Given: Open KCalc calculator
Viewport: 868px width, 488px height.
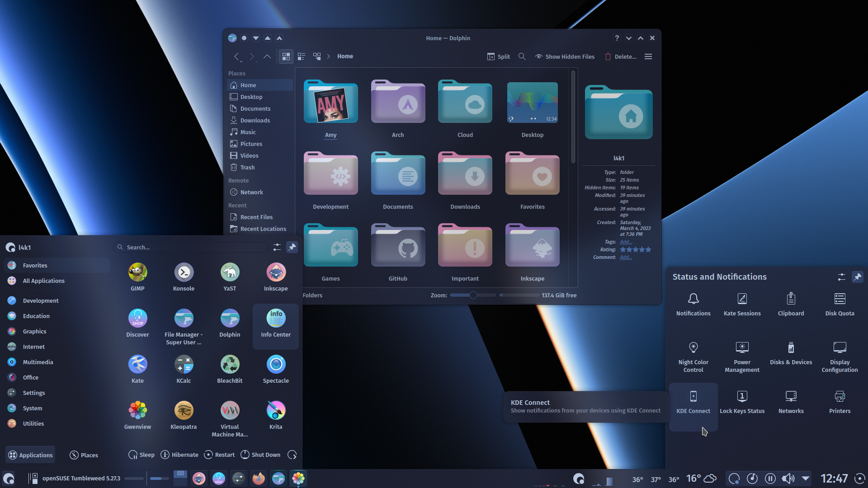Looking at the screenshot, I should (x=184, y=369).
